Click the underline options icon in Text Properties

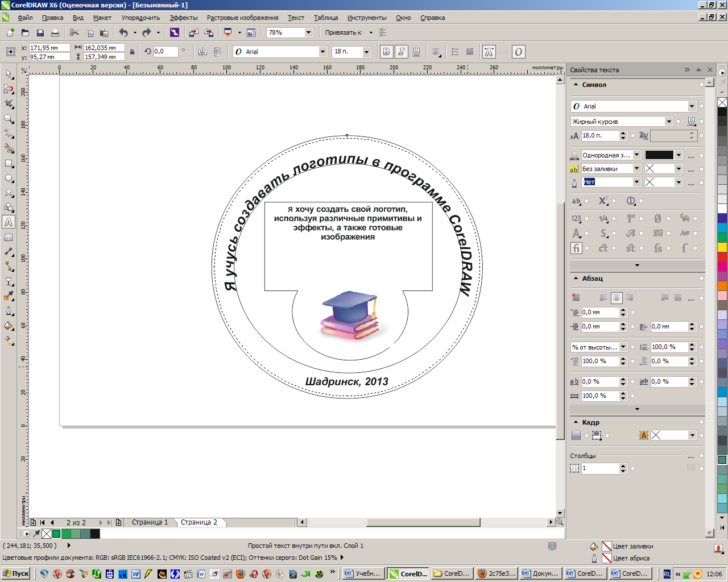691,121
